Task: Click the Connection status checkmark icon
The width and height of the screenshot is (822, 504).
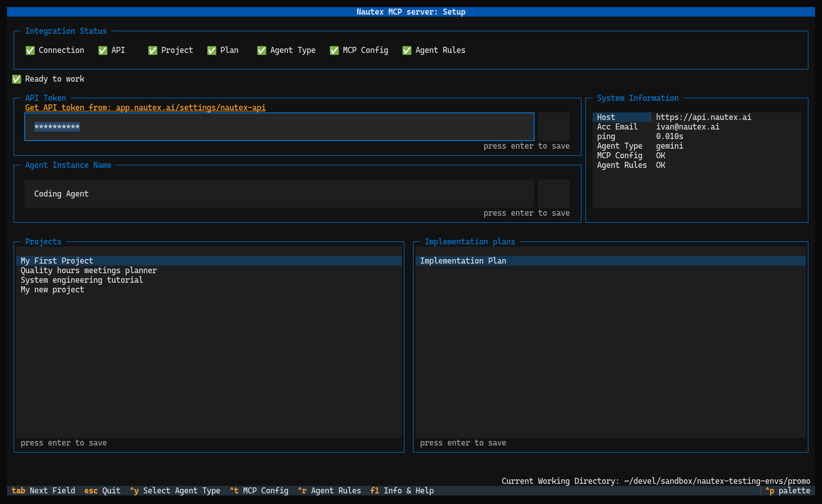Action: [x=30, y=50]
